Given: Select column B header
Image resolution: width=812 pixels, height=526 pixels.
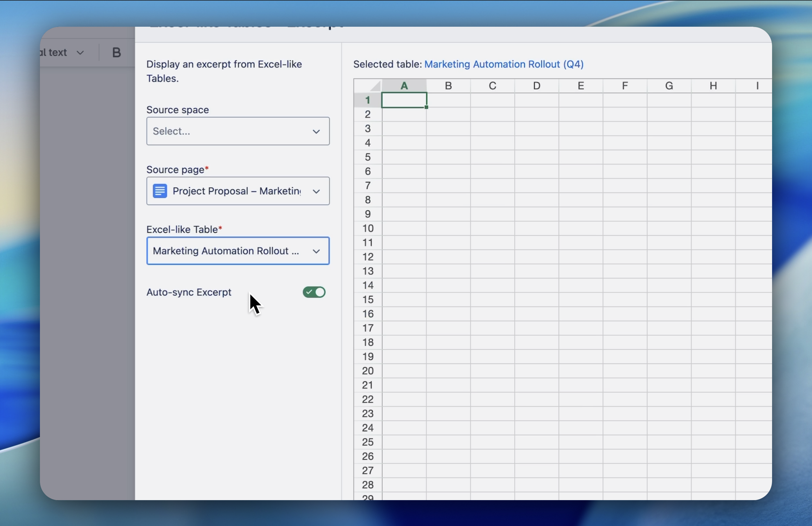Looking at the screenshot, I should (448, 86).
